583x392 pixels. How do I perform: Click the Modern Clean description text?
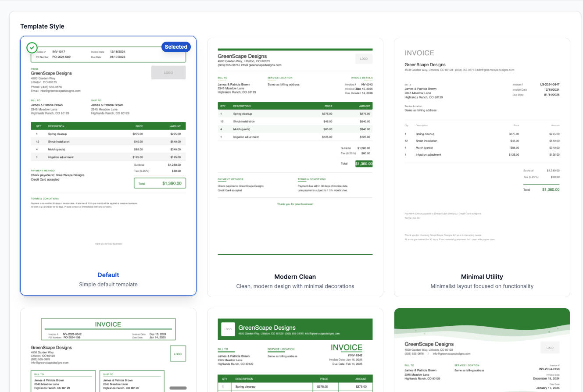[295, 286]
